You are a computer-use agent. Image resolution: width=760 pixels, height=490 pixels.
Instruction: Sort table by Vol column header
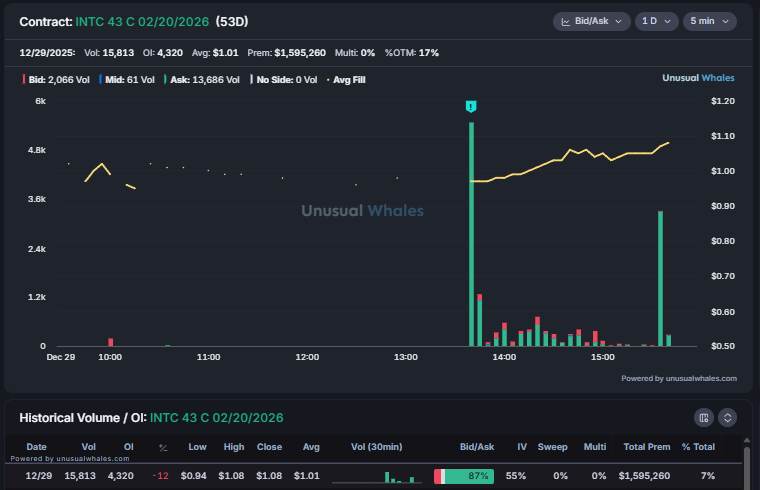(88, 447)
